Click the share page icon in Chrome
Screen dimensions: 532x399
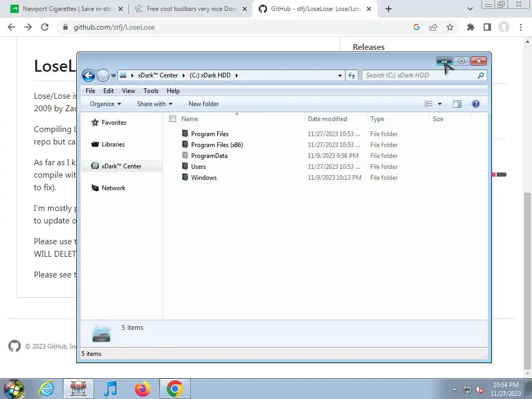pos(433,27)
